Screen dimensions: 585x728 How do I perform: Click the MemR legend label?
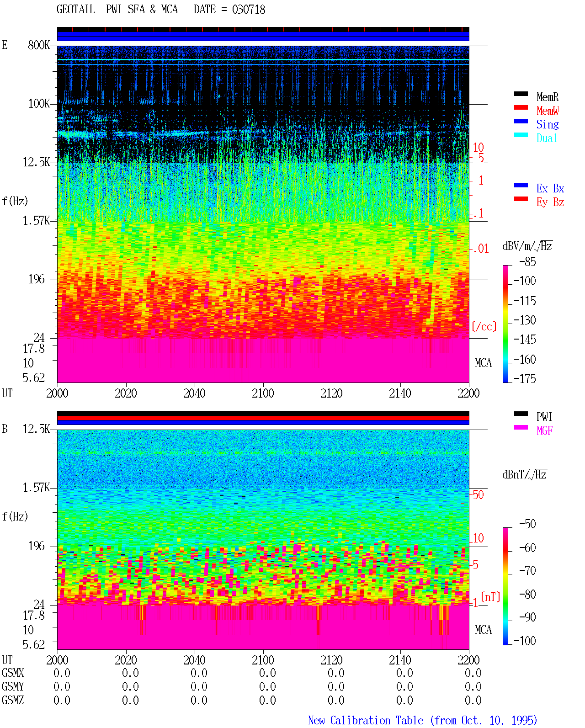[x=548, y=97]
